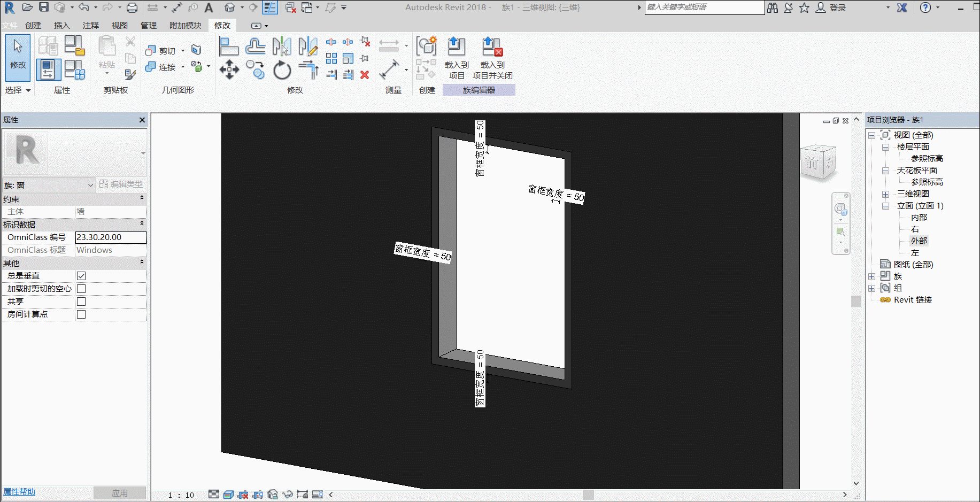Expand the 族 node in project browser

click(871, 276)
